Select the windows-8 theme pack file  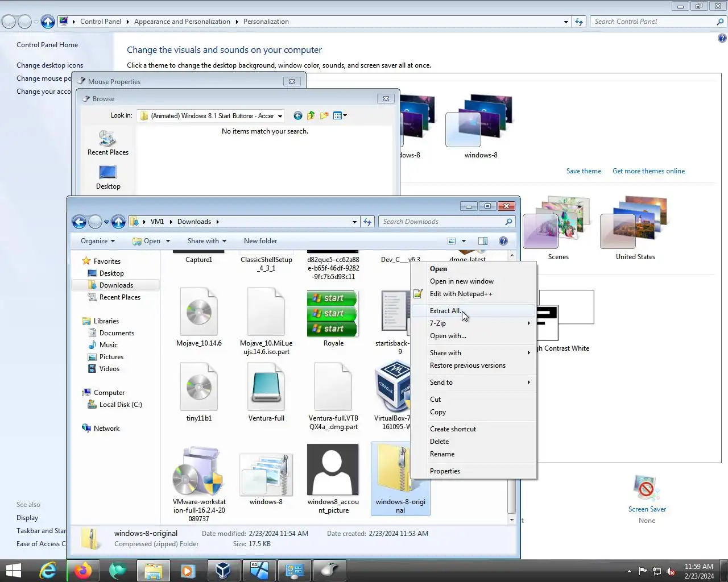click(x=266, y=479)
